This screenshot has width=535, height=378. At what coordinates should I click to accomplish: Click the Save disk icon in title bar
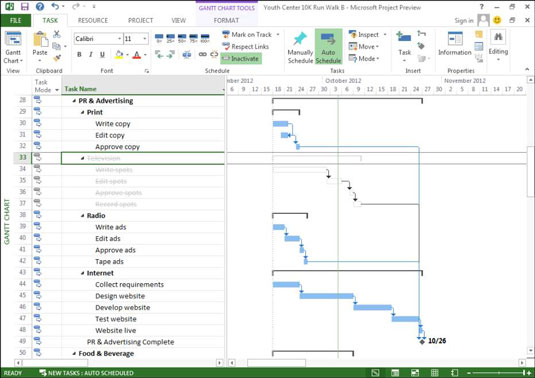[x=25, y=6]
